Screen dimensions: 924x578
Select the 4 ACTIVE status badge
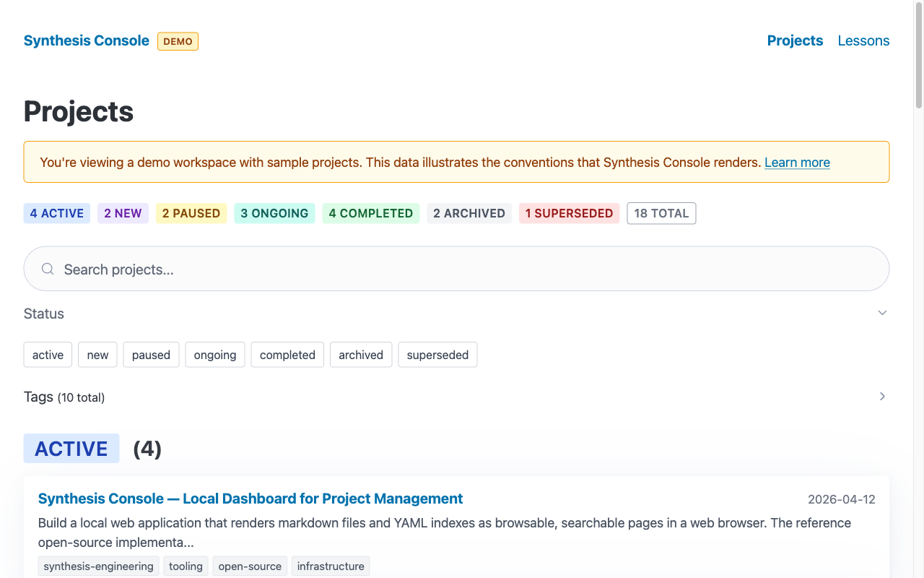click(x=56, y=213)
